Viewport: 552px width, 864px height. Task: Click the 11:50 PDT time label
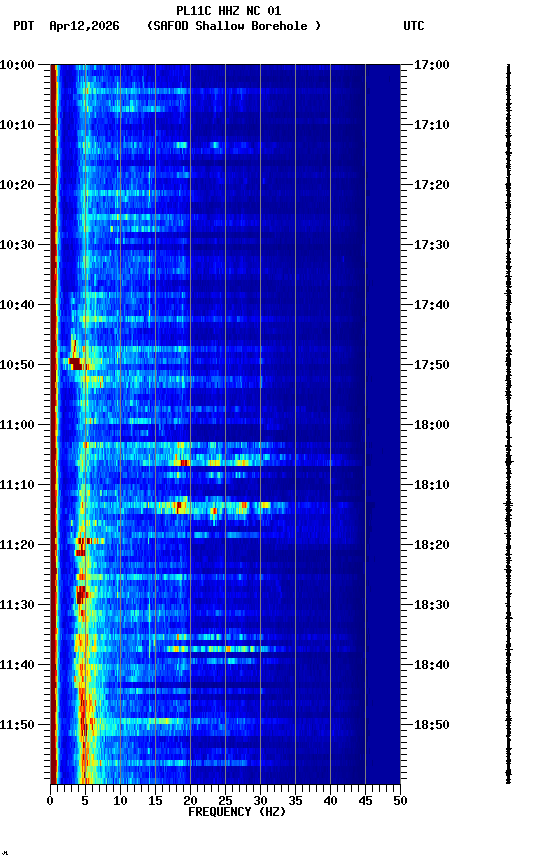click(x=17, y=726)
